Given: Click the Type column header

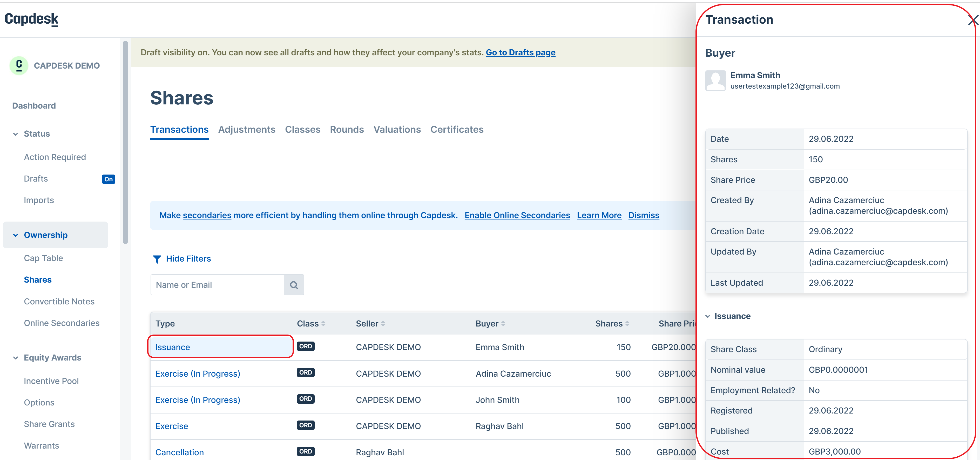Looking at the screenshot, I should pyautogui.click(x=165, y=324).
